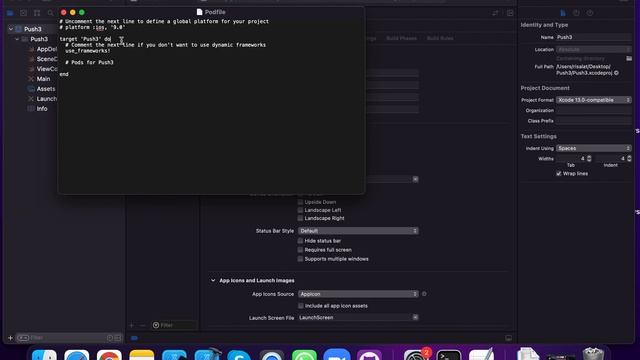Open System Preferences with badge in Dock

click(416, 355)
